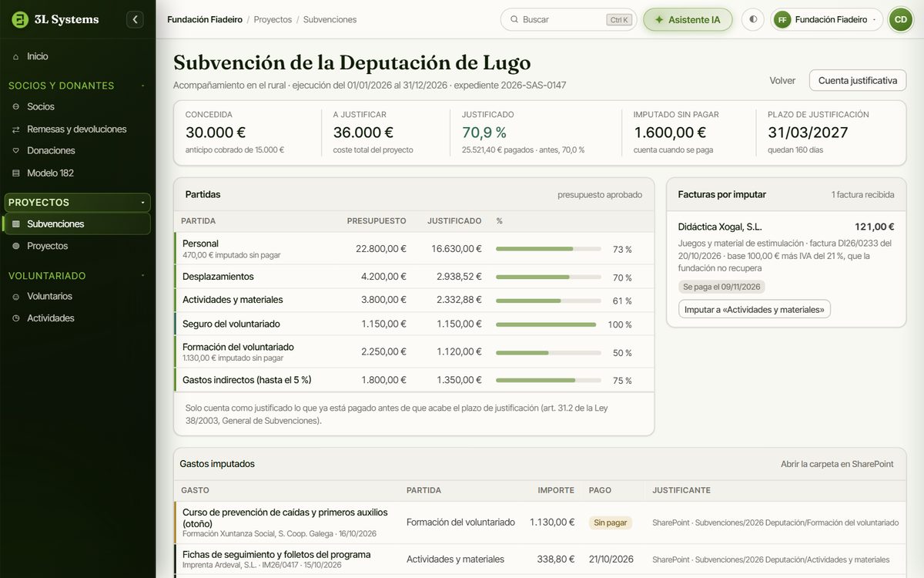Open the CD user avatar

pyautogui.click(x=900, y=20)
